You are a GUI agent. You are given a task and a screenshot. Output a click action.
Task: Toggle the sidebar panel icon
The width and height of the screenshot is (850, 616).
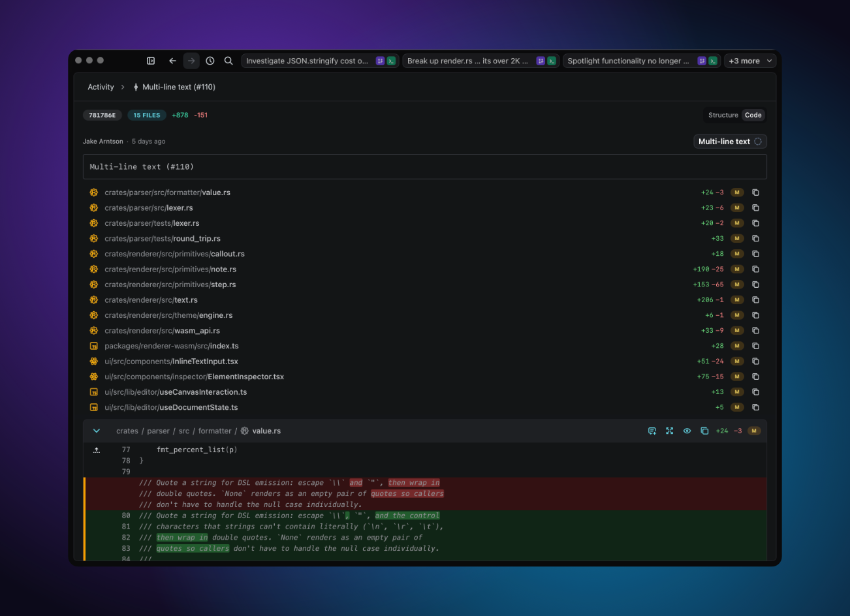(151, 61)
